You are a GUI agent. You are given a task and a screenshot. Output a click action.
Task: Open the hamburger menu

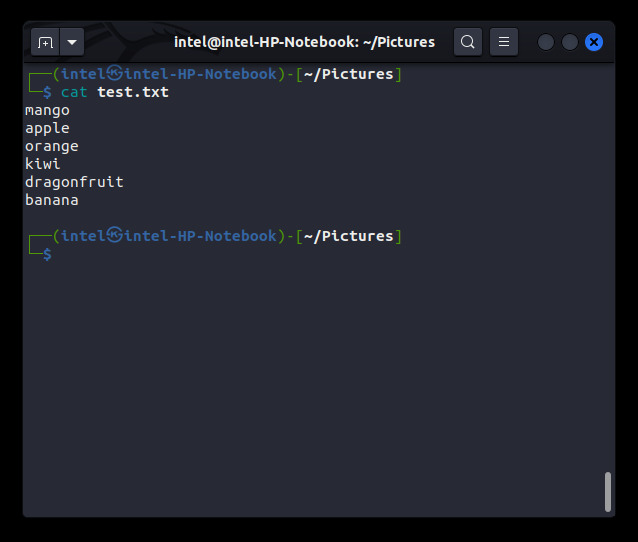click(x=504, y=42)
